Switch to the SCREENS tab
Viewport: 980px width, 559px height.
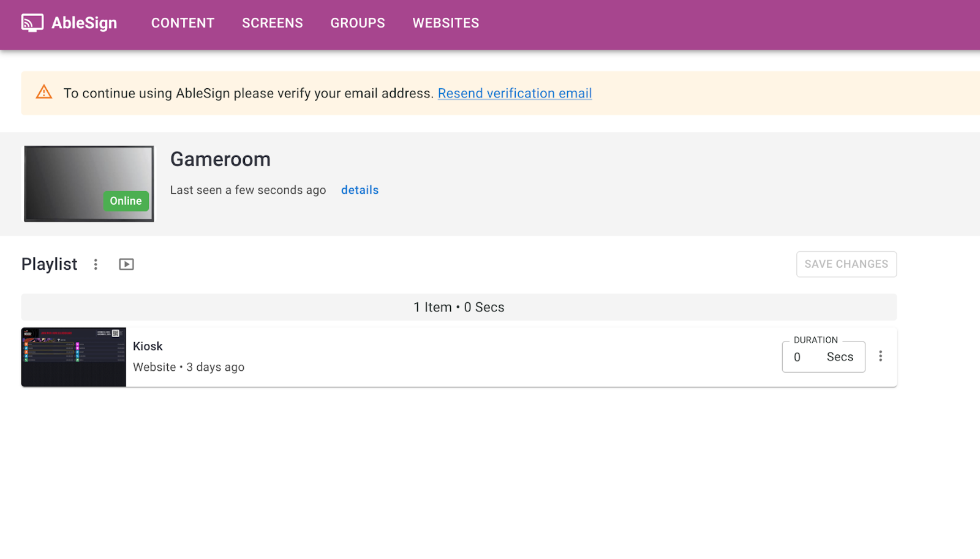point(272,23)
